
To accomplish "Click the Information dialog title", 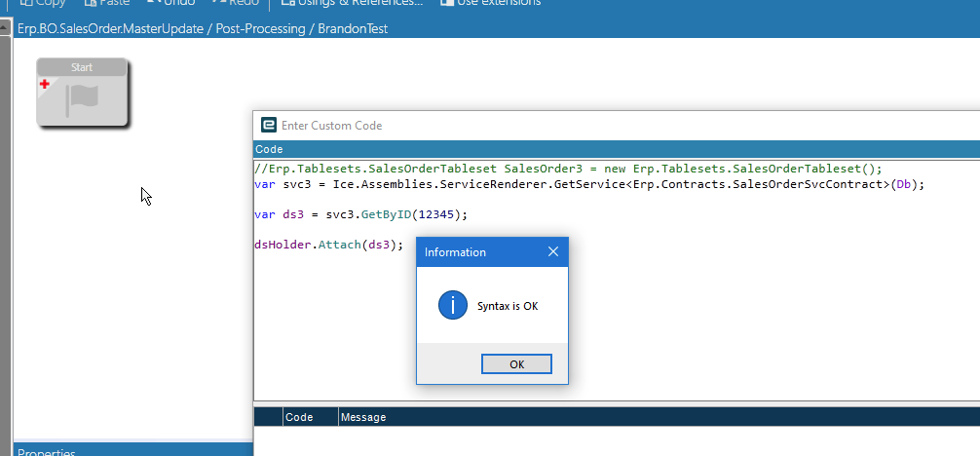I will (455, 252).
